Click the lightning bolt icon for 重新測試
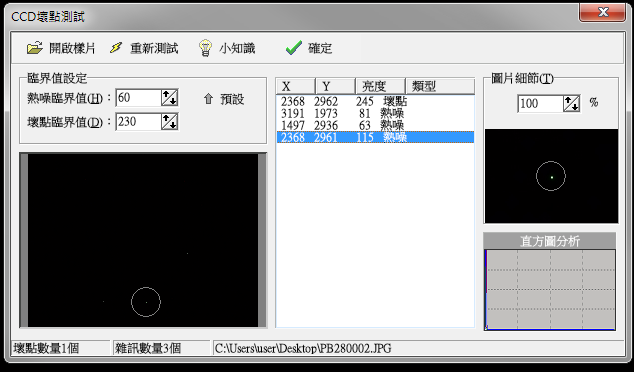634x372 pixels. pyautogui.click(x=116, y=48)
